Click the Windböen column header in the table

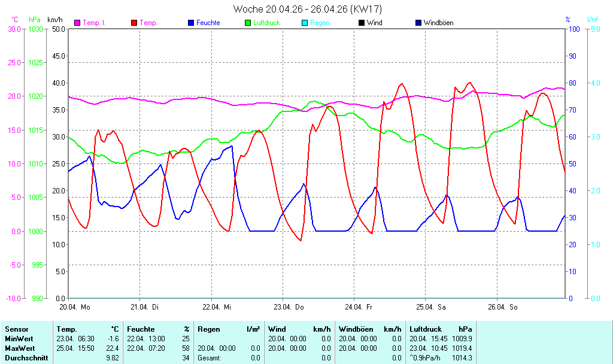point(356,329)
